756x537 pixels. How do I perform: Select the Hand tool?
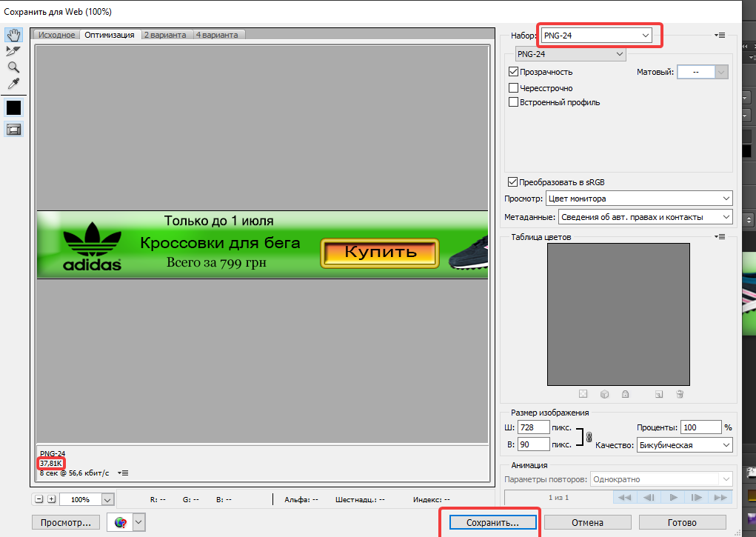click(x=13, y=35)
